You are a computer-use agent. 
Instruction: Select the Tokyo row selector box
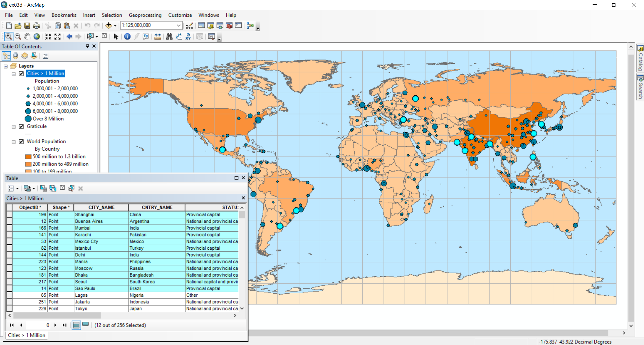click(x=9, y=308)
